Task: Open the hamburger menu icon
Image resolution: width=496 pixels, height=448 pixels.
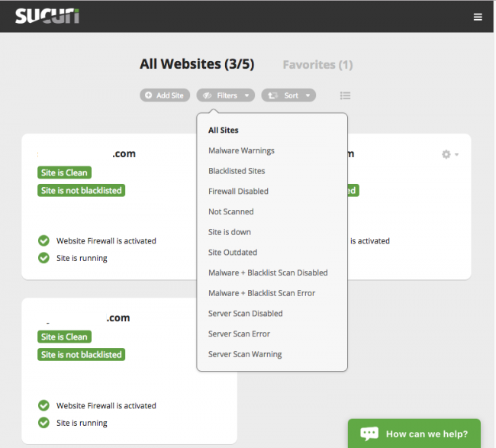Action: click(x=478, y=17)
